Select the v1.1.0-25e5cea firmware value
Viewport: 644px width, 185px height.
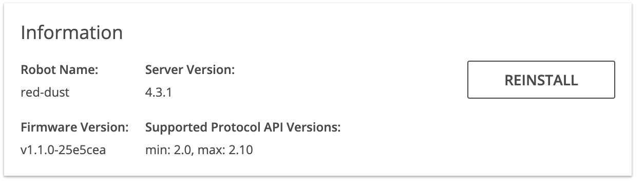coord(63,150)
